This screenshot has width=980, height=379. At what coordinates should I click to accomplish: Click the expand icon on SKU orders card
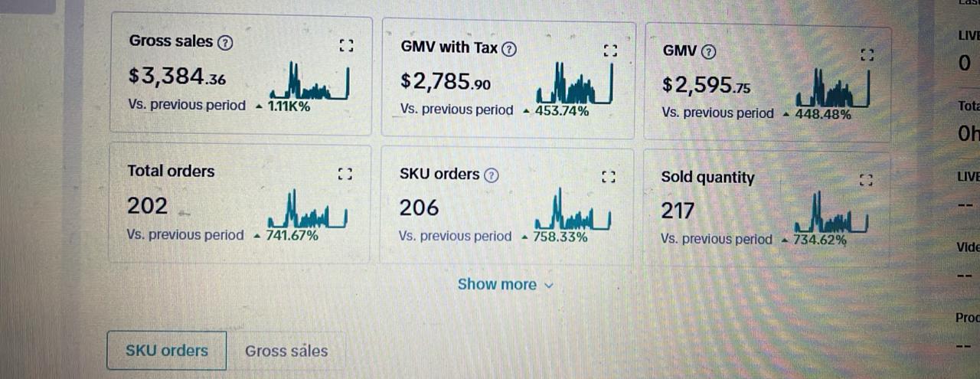(609, 177)
